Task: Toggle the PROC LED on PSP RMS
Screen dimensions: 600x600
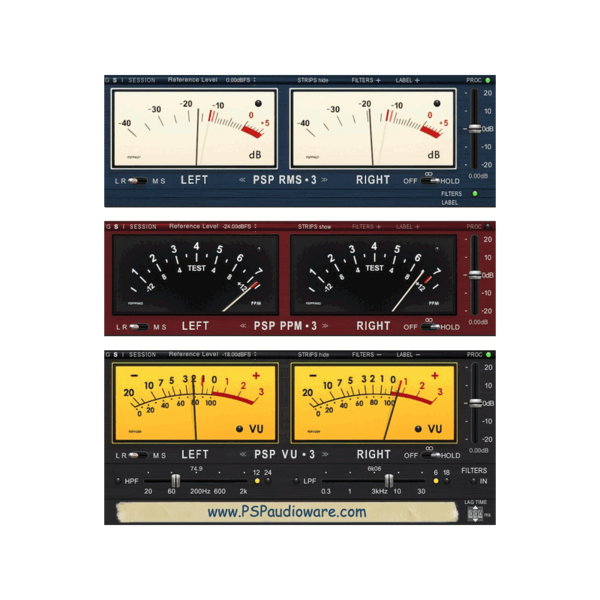Action: click(488, 80)
